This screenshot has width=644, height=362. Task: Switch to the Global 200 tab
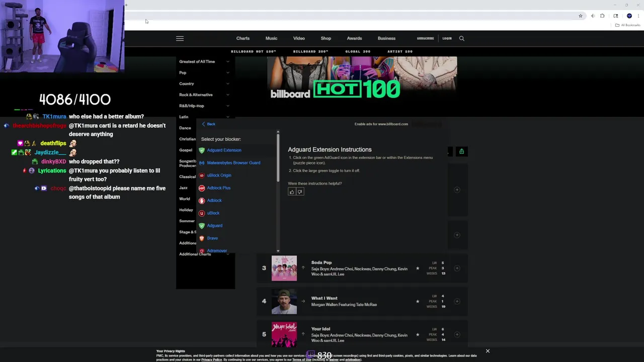pyautogui.click(x=358, y=51)
